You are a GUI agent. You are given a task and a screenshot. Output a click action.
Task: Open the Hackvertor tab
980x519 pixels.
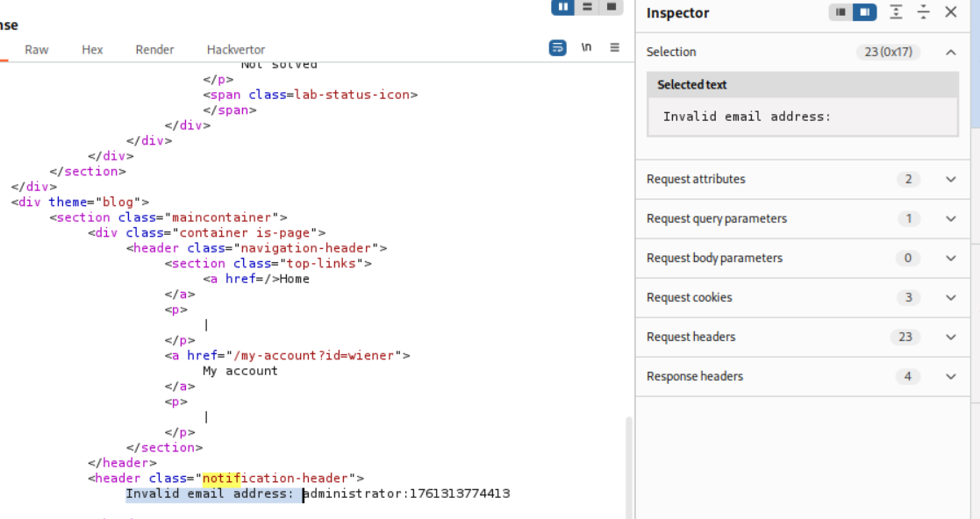tap(236, 50)
